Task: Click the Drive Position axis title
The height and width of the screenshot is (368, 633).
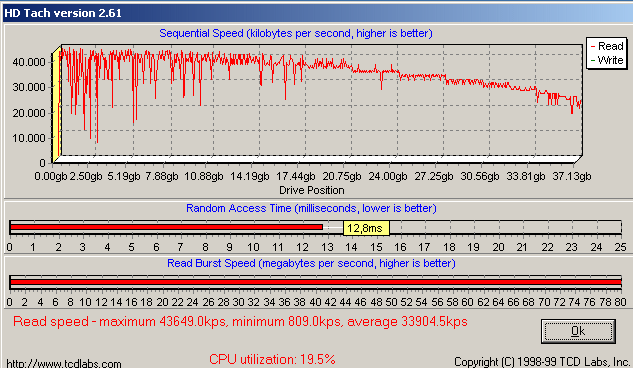Action: (x=312, y=190)
